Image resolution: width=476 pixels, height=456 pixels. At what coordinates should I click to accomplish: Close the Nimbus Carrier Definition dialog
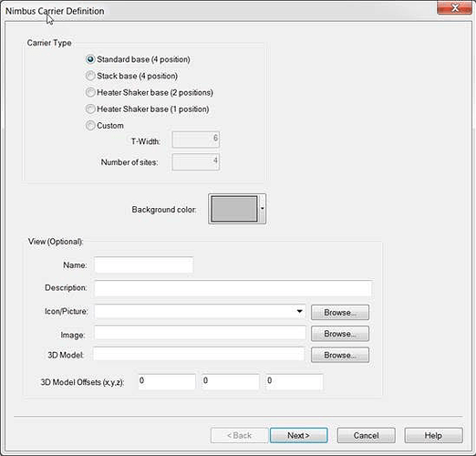pos(455,7)
